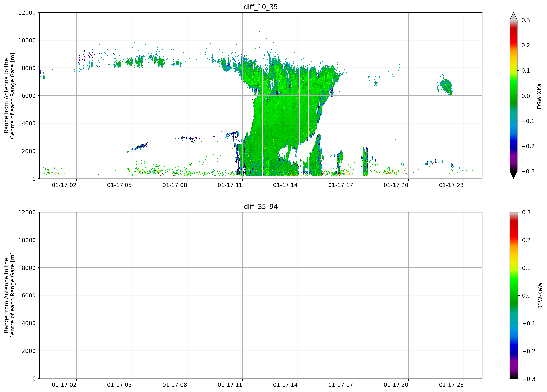547x392 pixels.
Task: Click the diff_10_35 plot title
Action: pos(261,7)
